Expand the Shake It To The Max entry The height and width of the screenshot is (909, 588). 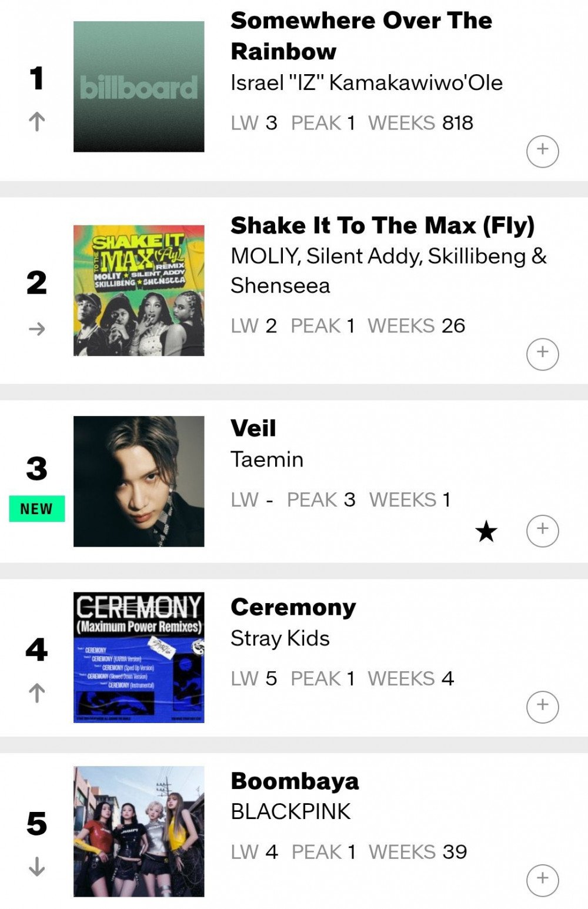(x=542, y=354)
